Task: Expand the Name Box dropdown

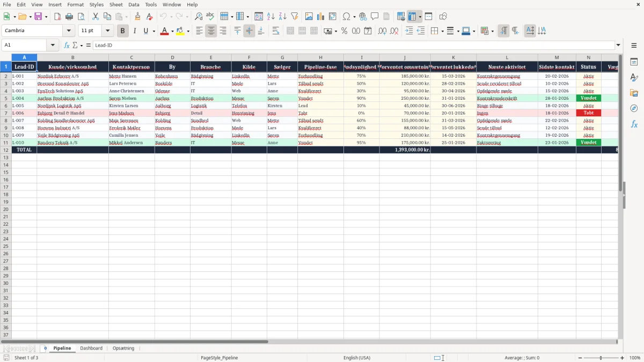Action: (53, 45)
